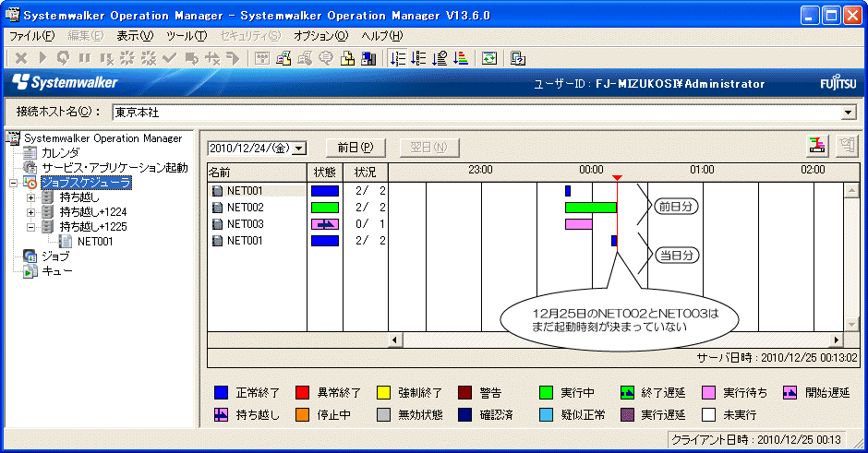Click the vertical scrollbar up arrow
The width and height of the screenshot is (868, 453).
click(851, 191)
